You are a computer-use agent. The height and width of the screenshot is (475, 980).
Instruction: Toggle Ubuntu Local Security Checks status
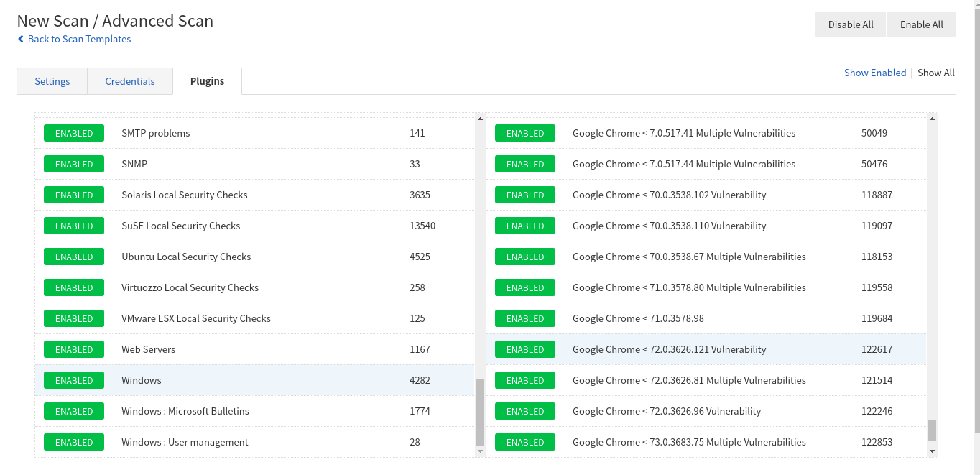pyautogui.click(x=74, y=257)
